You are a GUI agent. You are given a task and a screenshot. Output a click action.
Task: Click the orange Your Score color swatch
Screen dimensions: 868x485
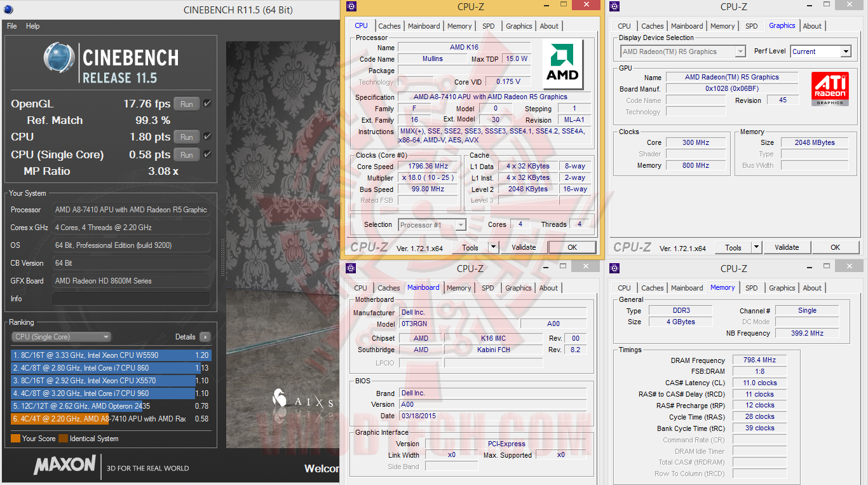click(15, 438)
